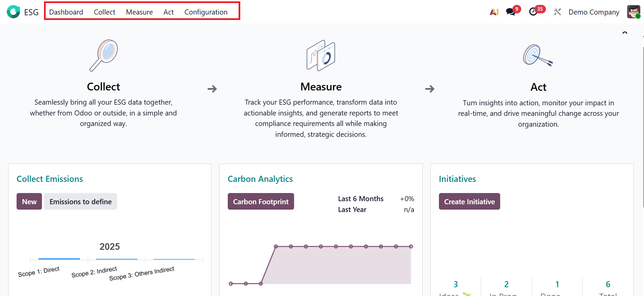Open the AI assistant icon
The width and height of the screenshot is (644, 296).
(x=494, y=12)
